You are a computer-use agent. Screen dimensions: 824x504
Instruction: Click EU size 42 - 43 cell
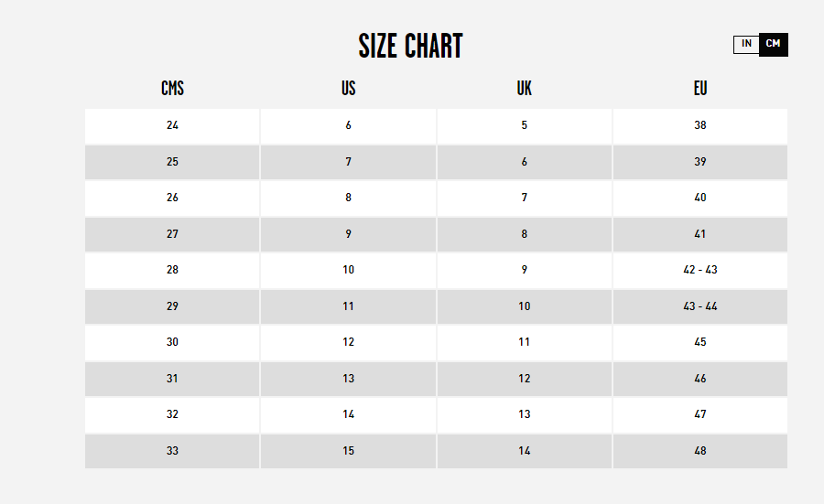pos(700,271)
